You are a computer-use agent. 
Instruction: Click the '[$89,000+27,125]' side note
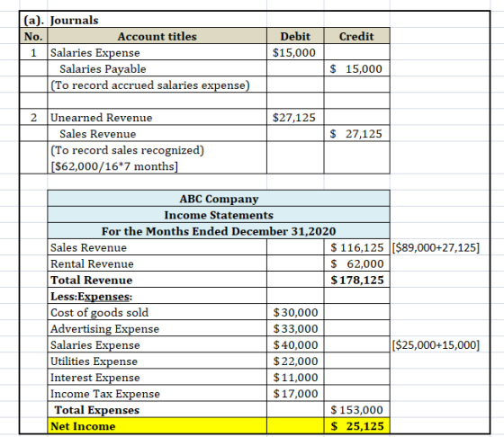pyautogui.click(x=436, y=247)
